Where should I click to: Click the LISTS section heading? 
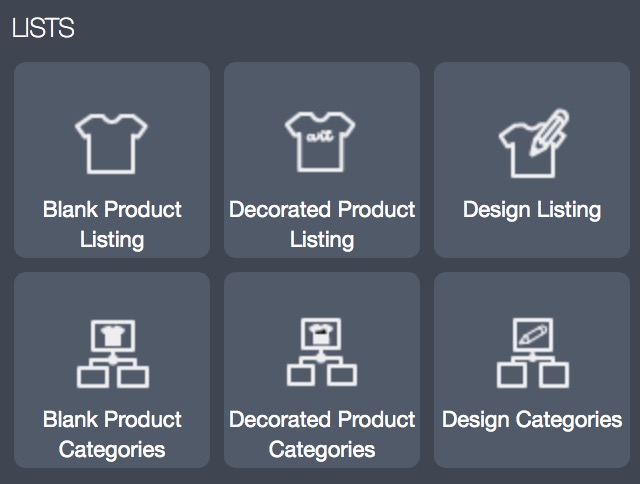point(43,28)
